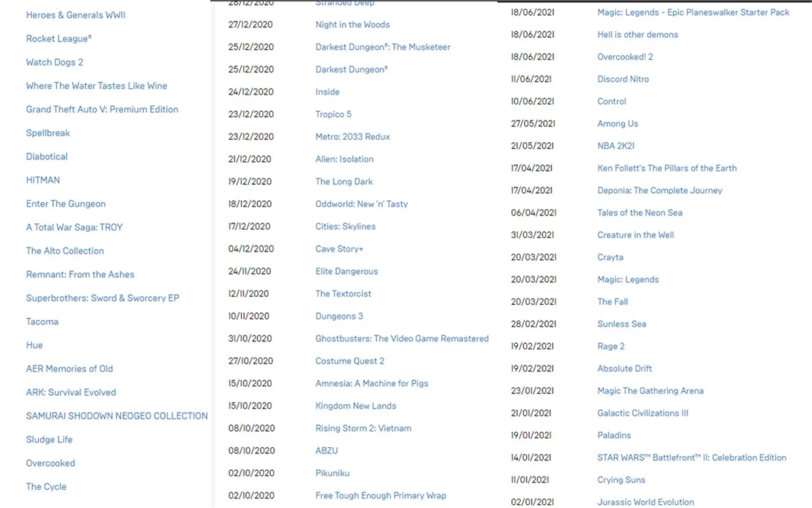The image size is (812, 508).
Task: Click the Sludge Life link
Action: 49,439
